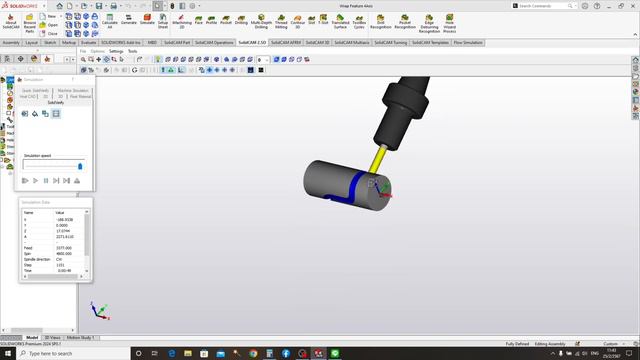
Task: Click the SolidWorks Home icon
Action: point(60,6)
